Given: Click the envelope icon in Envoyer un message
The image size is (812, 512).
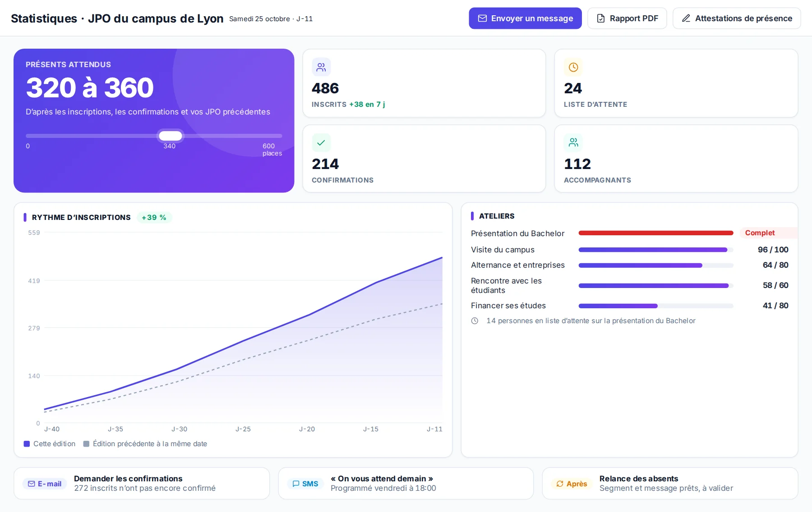Looking at the screenshot, I should pos(482,18).
